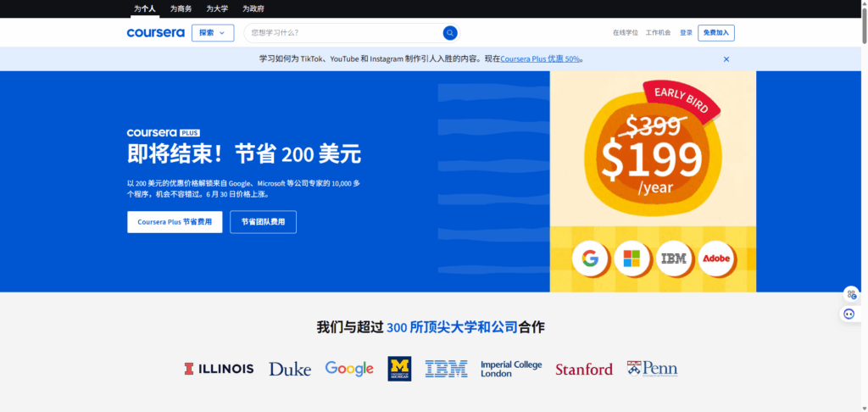The height and width of the screenshot is (412, 868).
Task: Click the 登录 link
Action: (687, 33)
